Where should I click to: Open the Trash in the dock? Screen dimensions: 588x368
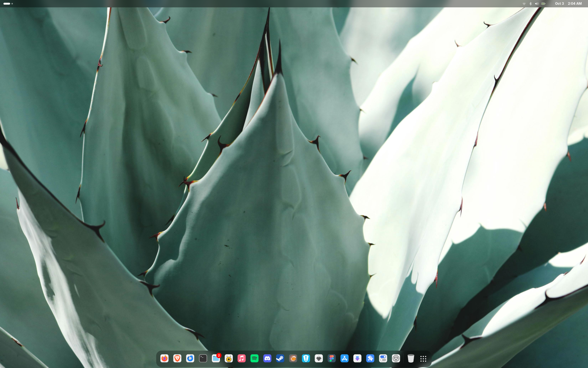(411, 358)
